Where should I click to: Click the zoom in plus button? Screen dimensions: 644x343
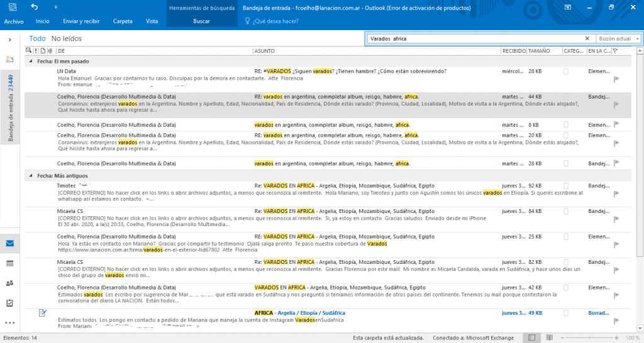pos(616,338)
